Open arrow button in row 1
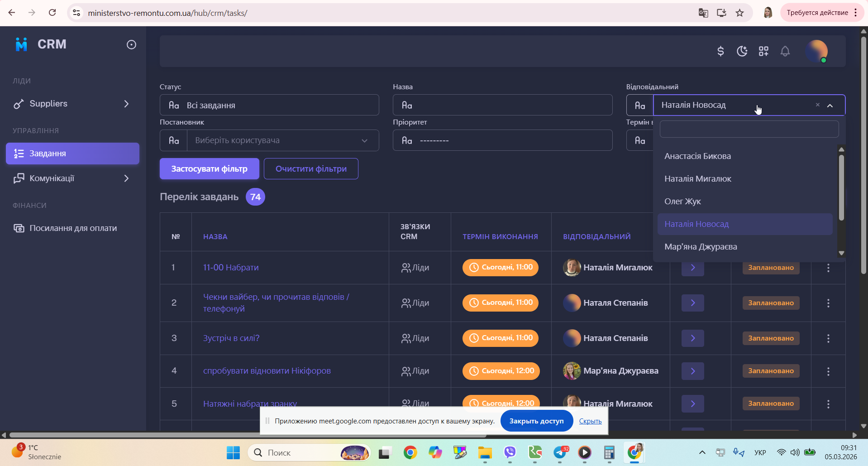Viewport: 868px width, 466px height. [x=693, y=268]
